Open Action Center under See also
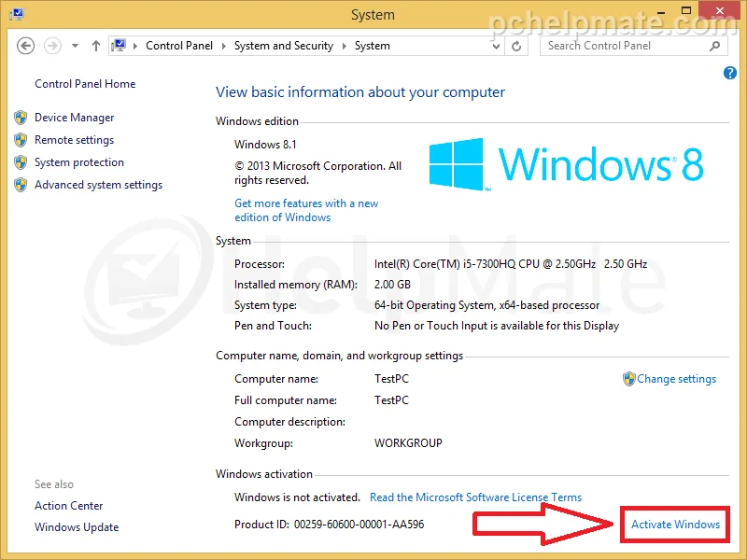This screenshot has height=560, width=747. [x=68, y=506]
